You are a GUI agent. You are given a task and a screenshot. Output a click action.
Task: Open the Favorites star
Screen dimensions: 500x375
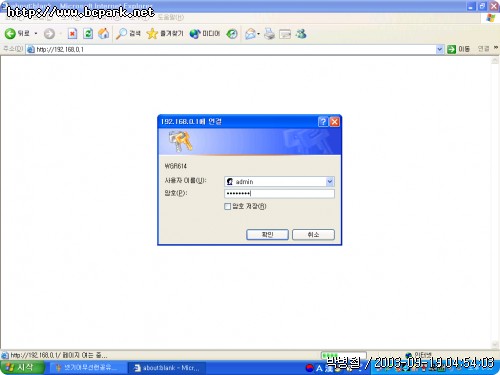(165, 34)
